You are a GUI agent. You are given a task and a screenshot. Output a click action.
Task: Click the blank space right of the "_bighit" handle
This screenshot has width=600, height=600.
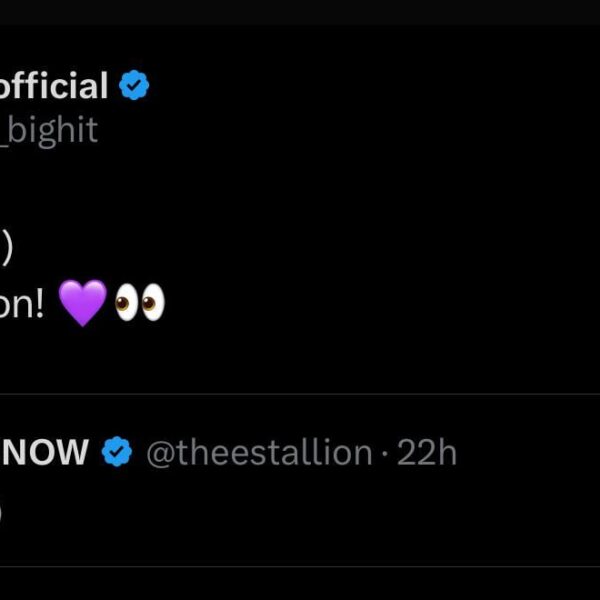click(350, 130)
